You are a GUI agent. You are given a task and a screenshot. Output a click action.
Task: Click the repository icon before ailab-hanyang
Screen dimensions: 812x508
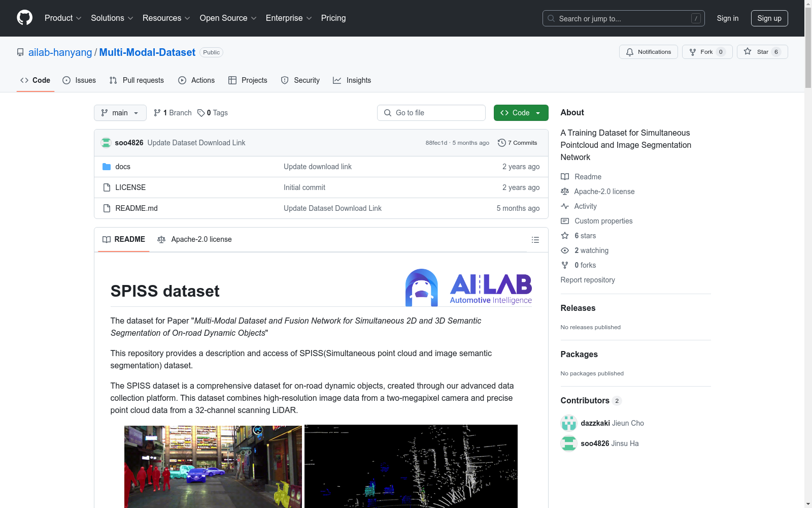pyautogui.click(x=20, y=52)
